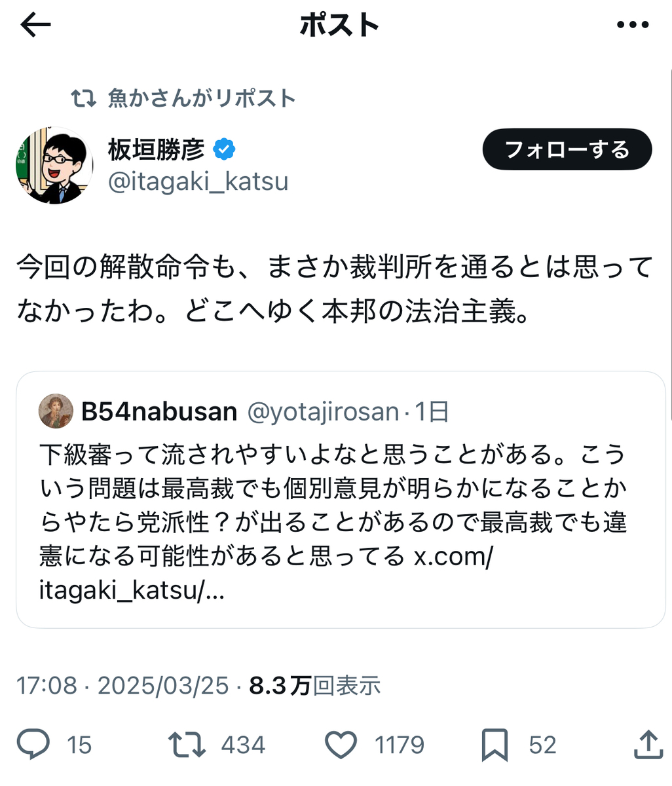Tap the 434 repost count
Screen dimensions: 672x786
click(243, 745)
